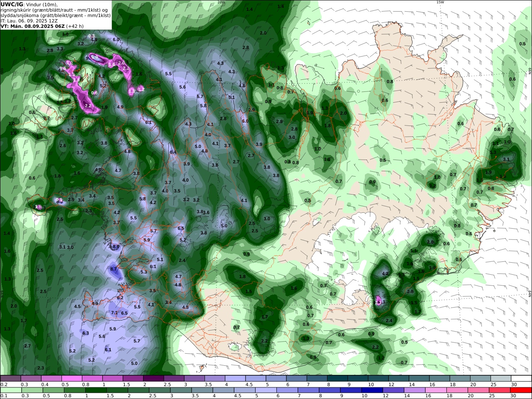Screen dimensions: 532x399
Task: Click the "15W" longitude label at the top edge
Action: pyautogui.click(x=440, y=2)
